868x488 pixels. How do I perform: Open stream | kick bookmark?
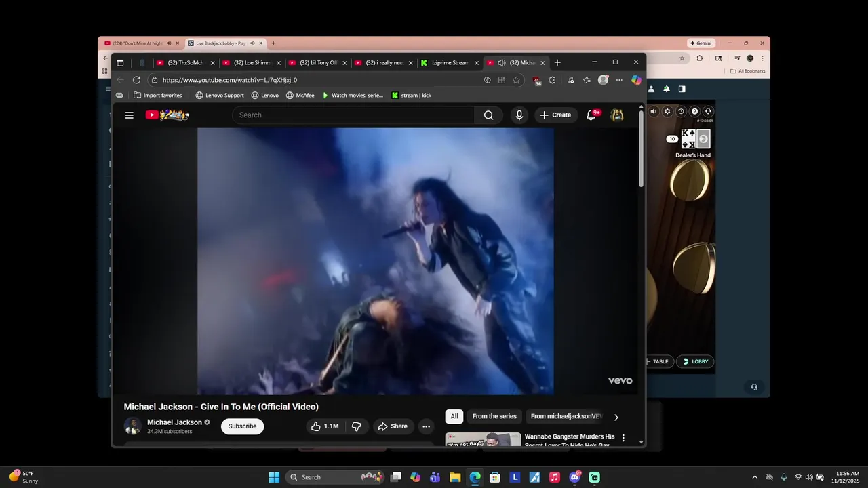[411, 96]
